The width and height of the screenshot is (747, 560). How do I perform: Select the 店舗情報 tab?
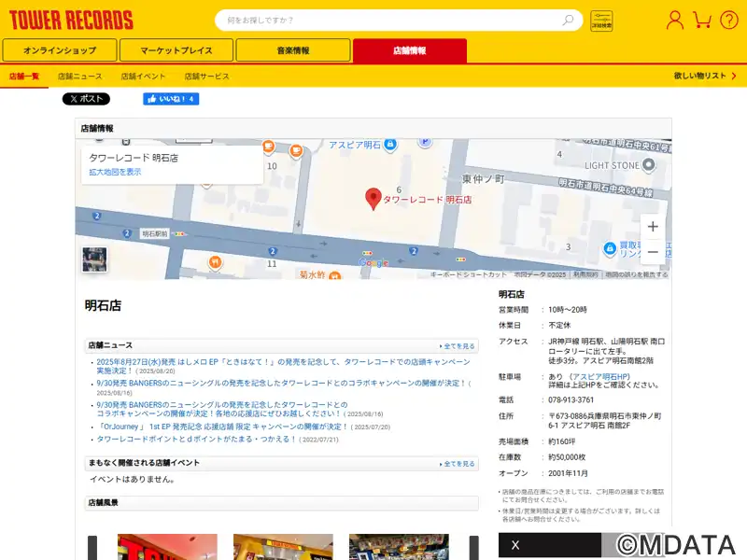[410, 50]
